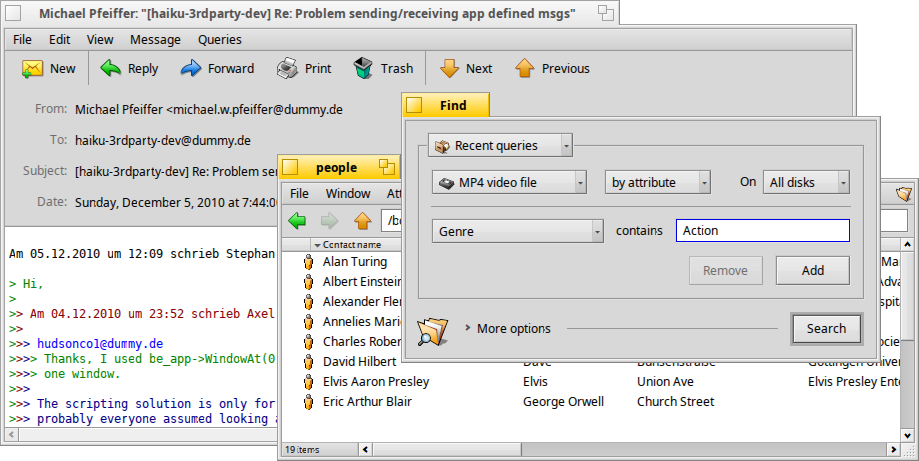
Task: Click the path field in people window
Action: coord(392,221)
